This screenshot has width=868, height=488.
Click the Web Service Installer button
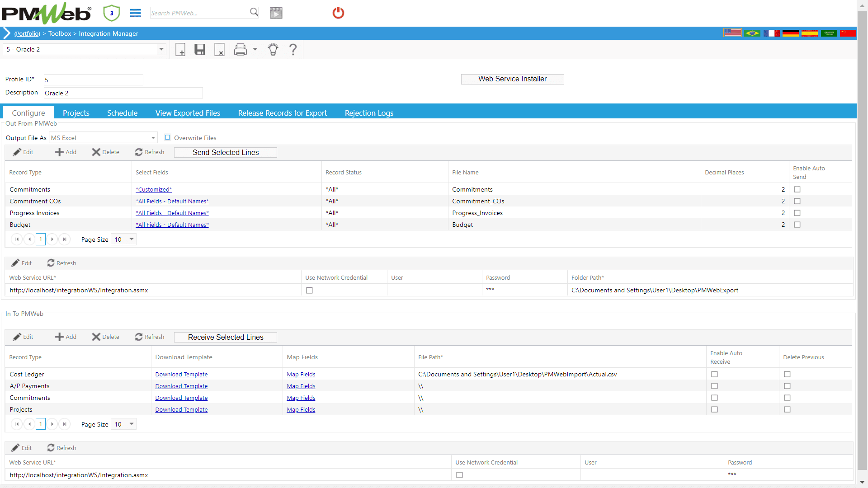coord(513,79)
